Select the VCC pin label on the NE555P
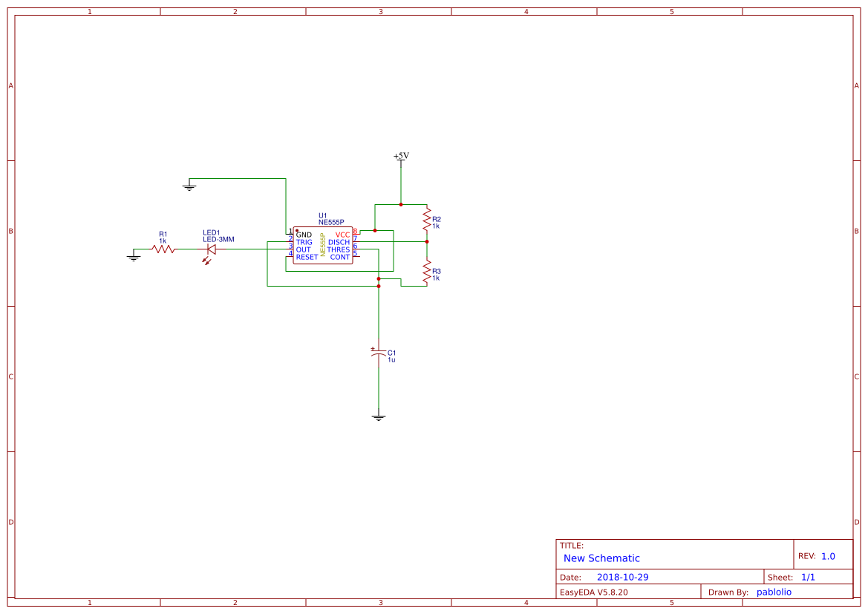The height and width of the screenshot is (614, 868). pyautogui.click(x=342, y=233)
